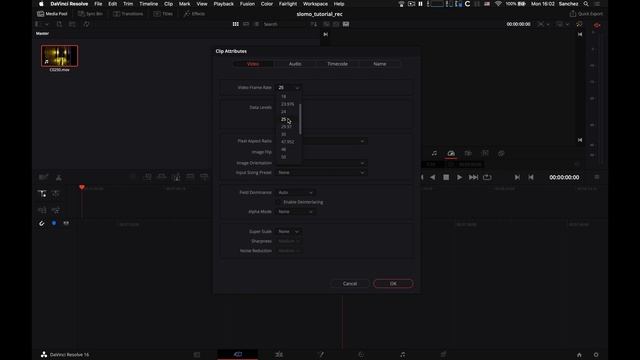Viewport: 640px width, 360px height.
Task: Click the viewer Stop button
Action: pyautogui.click(x=446, y=178)
